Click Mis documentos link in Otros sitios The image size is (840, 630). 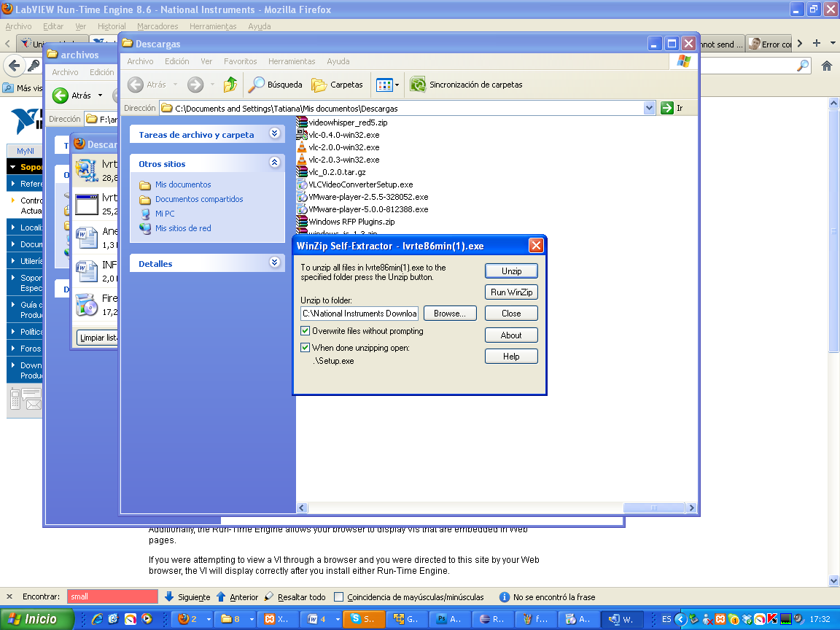(x=183, y=184)
